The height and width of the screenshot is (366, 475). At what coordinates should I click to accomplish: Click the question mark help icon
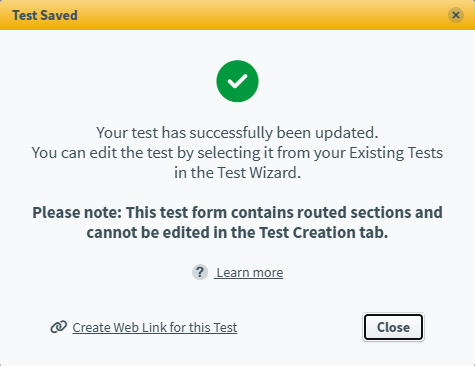pos(200,272)
